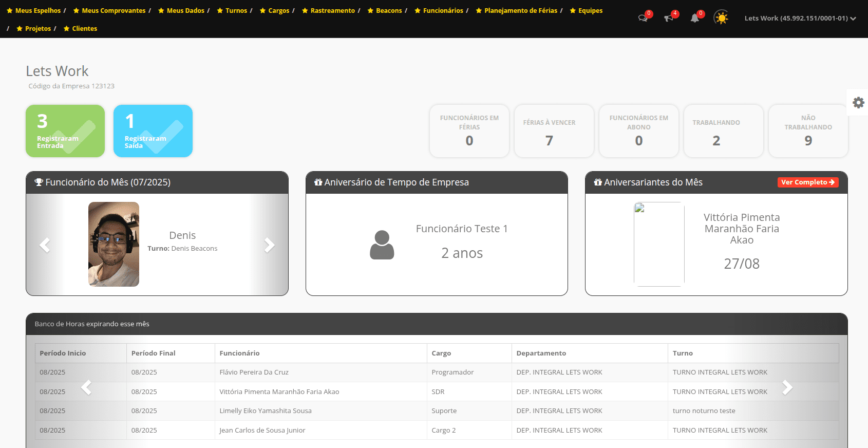Screen dimensions: 868x448
Task: Go to next employee of the month
Action: [269, 245]
